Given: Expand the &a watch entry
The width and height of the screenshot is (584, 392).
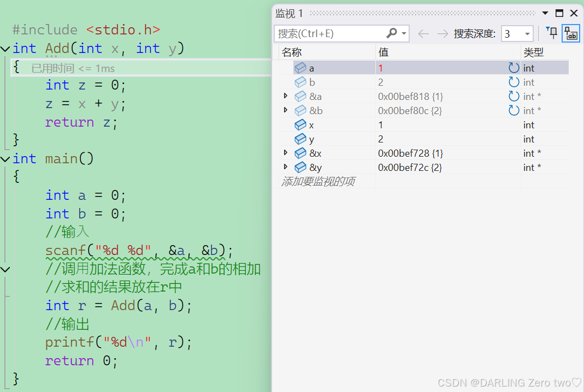Looking at the screenshot, I should pos(285,96).
